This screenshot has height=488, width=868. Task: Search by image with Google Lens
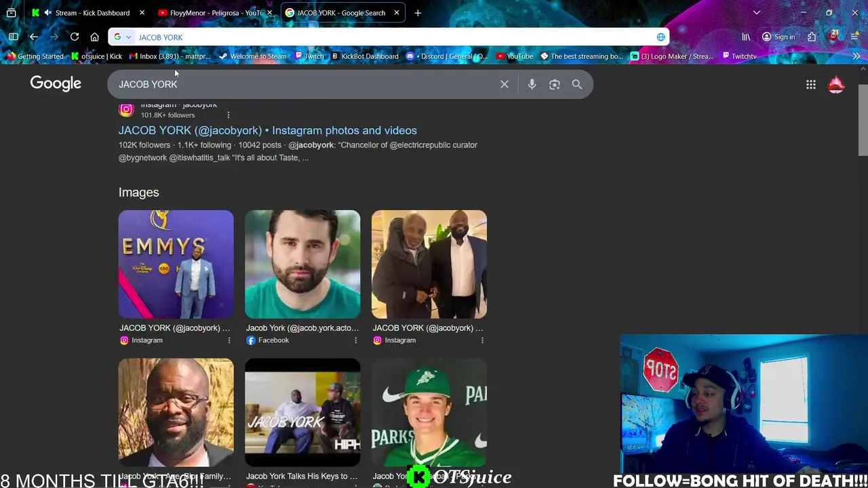coord(555,84)
